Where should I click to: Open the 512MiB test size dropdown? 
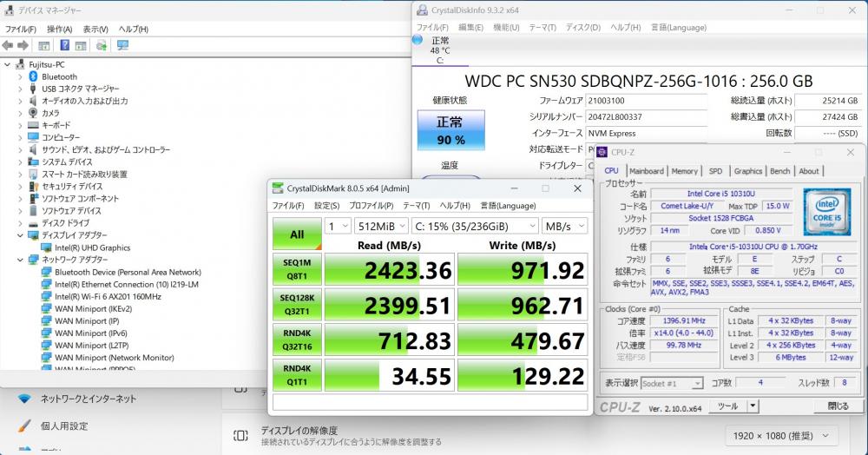381,226
